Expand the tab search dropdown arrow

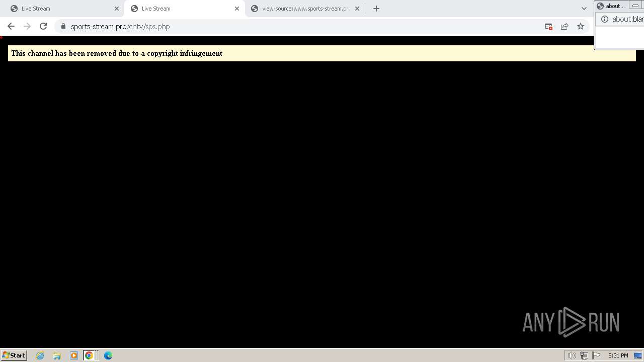584,9
